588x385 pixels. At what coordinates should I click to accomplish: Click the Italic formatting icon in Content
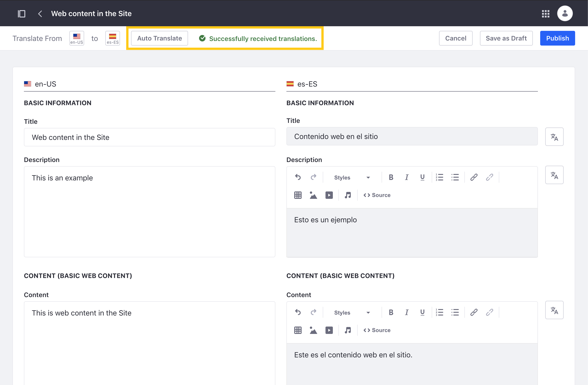pyautogui.click(x=406, y=312)
